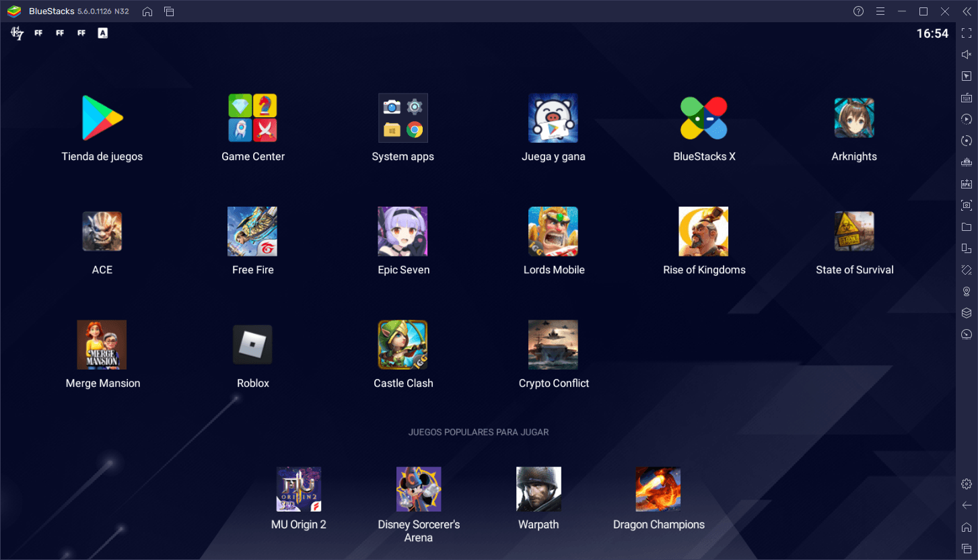Click the Install APK icon

click(967, 184)
